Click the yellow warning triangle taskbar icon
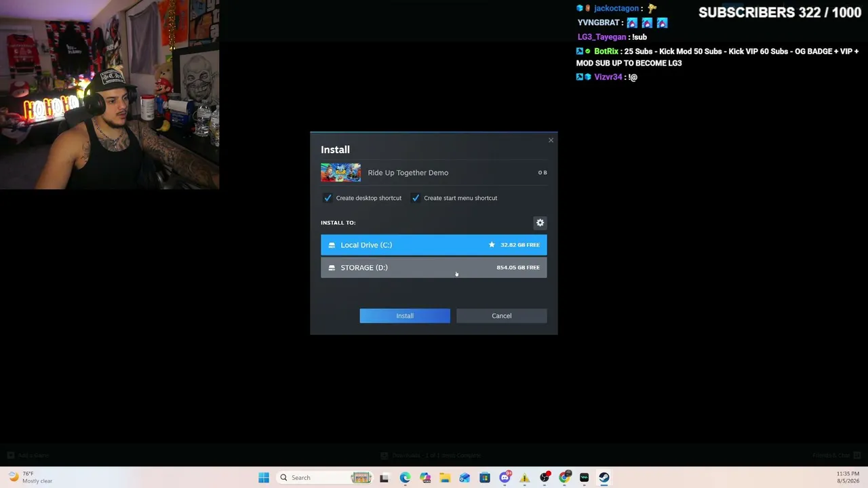The width and height of the screenshot is (868, 488). (524, 478)
